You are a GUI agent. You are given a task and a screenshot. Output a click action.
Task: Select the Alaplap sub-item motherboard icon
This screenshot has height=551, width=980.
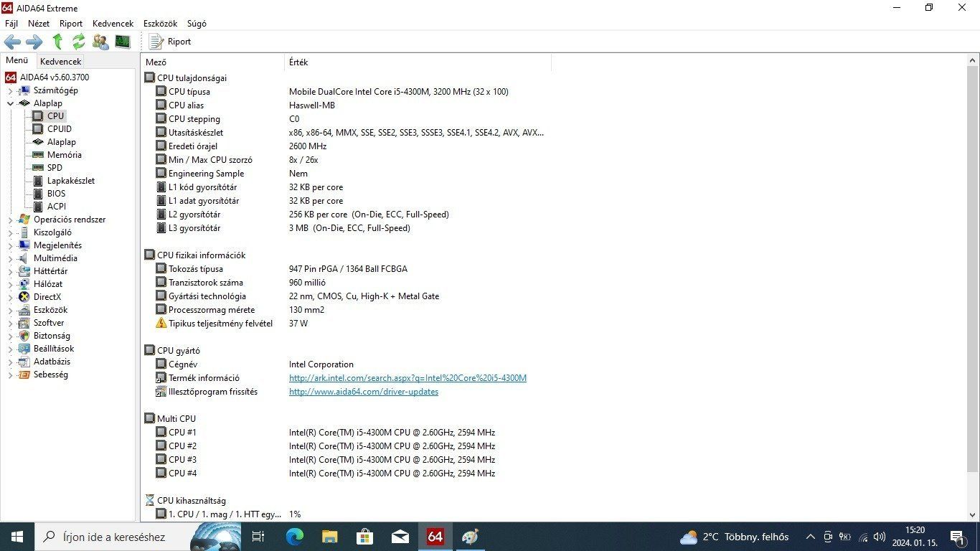[38, 142]
